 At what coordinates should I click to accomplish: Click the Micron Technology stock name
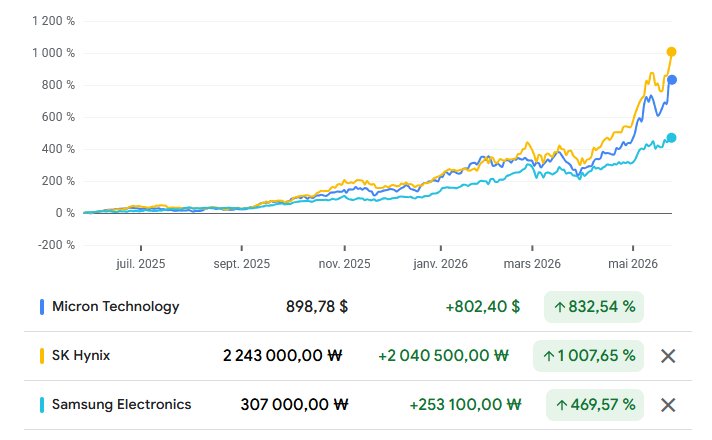coord(115,307)
